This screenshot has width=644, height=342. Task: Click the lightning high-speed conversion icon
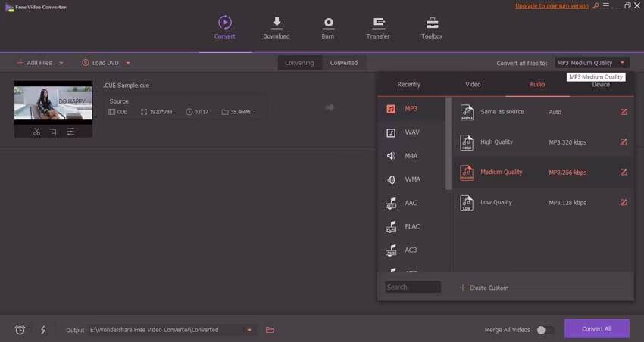[42, 330]
